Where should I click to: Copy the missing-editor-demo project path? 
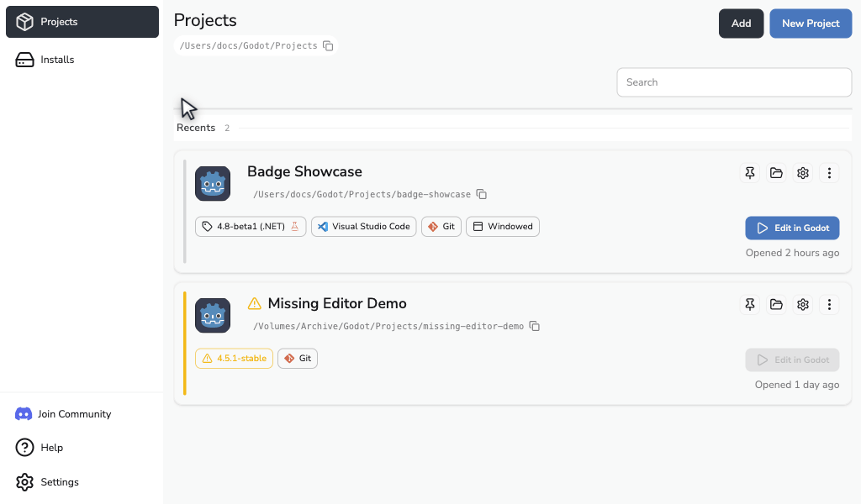point(534,326)
